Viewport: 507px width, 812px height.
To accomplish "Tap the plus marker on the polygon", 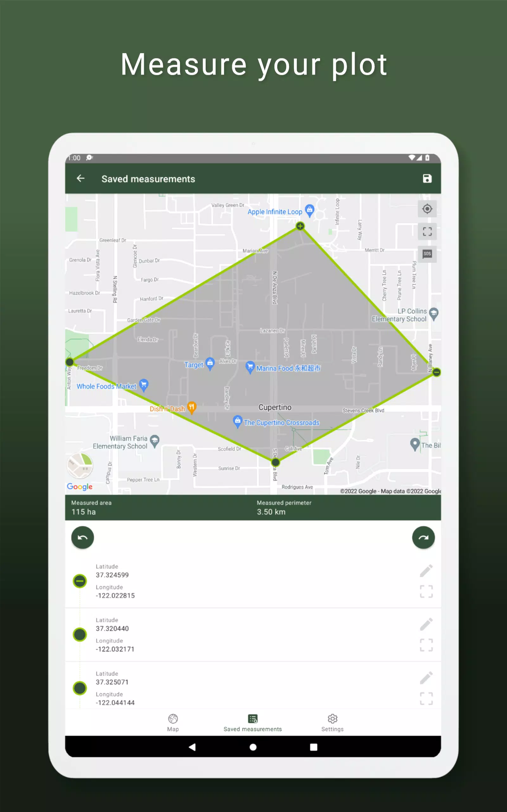I will pyautogui.click(x=299, y=226).
